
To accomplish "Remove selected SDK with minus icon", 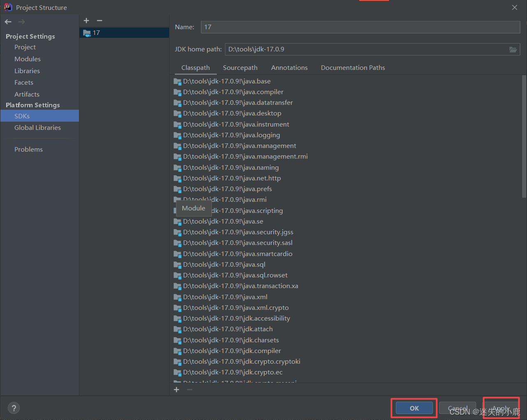I will [100, 21].
